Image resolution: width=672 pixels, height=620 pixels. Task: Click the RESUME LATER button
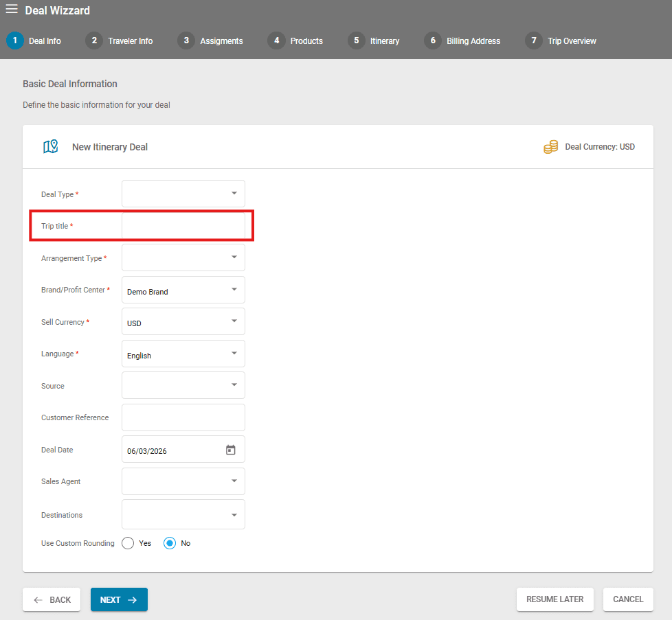555,599
